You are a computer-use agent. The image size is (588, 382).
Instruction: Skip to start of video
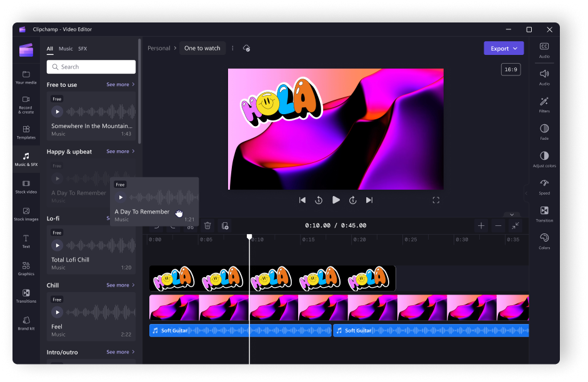pos(302,200)
